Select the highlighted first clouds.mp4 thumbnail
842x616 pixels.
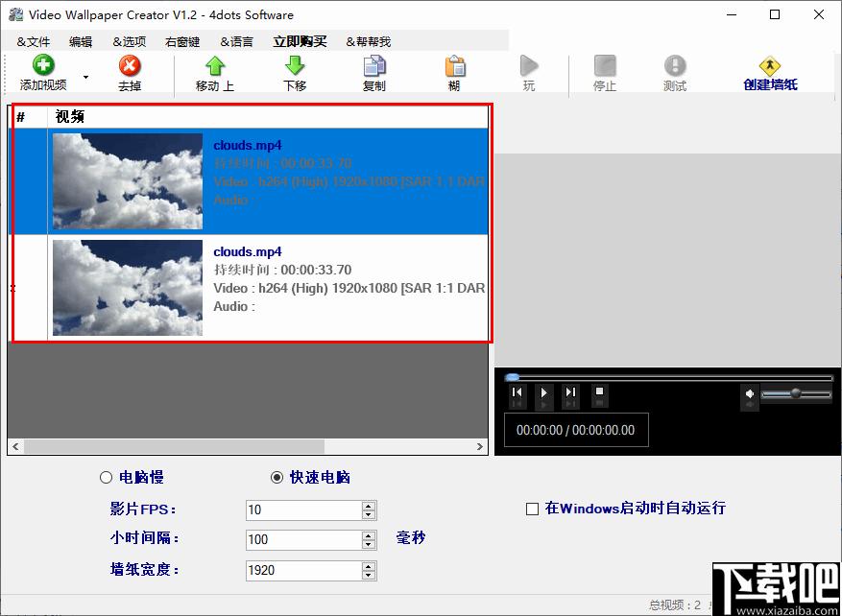tap(128, 181)
